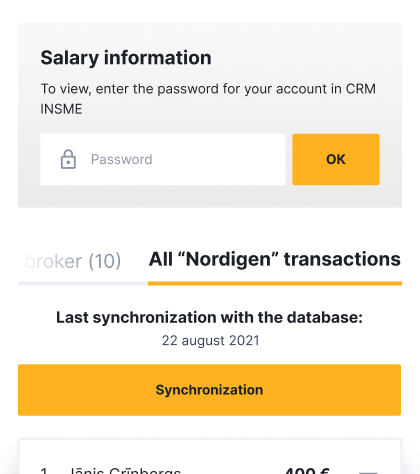
Task: Click the orange underline beneath the Nordigen tab
Action: pos(275,284)
